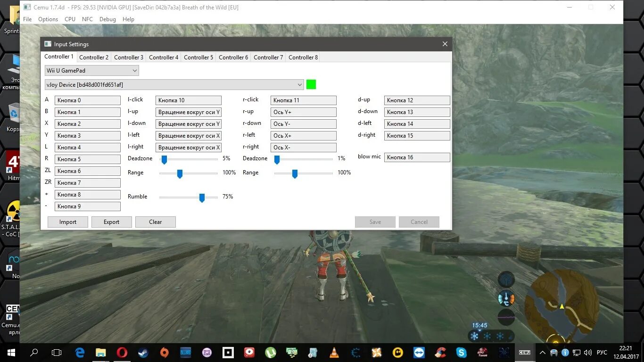Switch to the CEMU taskbar button
The height and width of the screenshot is (362, 644).
click(x=525, y=352)
